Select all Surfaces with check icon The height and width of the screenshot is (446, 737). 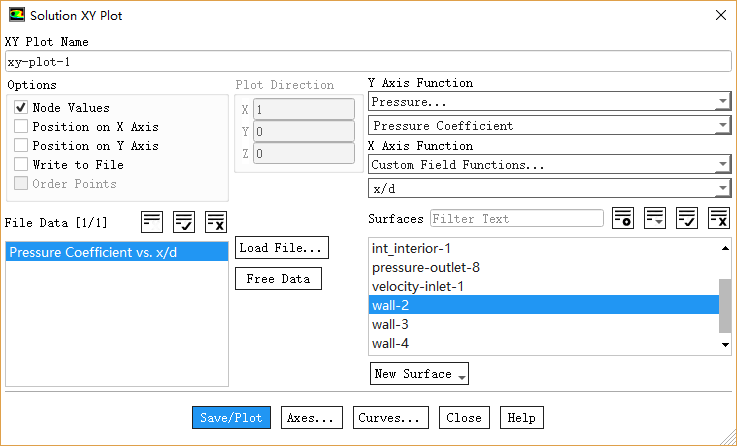tap(687, 218)
